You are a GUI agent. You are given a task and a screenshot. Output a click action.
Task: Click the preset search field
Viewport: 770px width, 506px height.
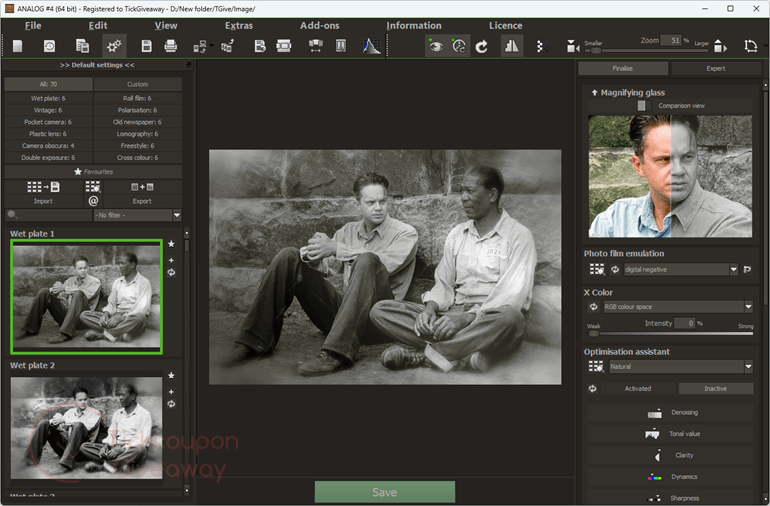coord(48,215)
